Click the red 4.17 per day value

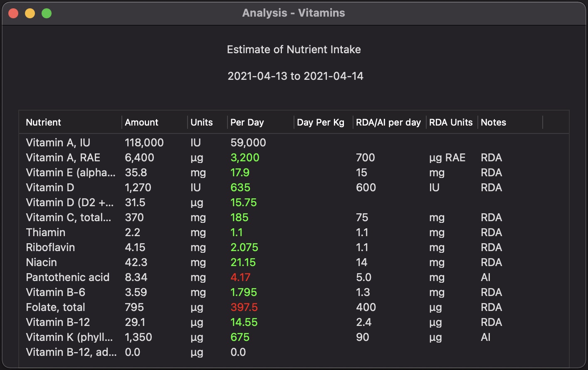click(240, 277)
